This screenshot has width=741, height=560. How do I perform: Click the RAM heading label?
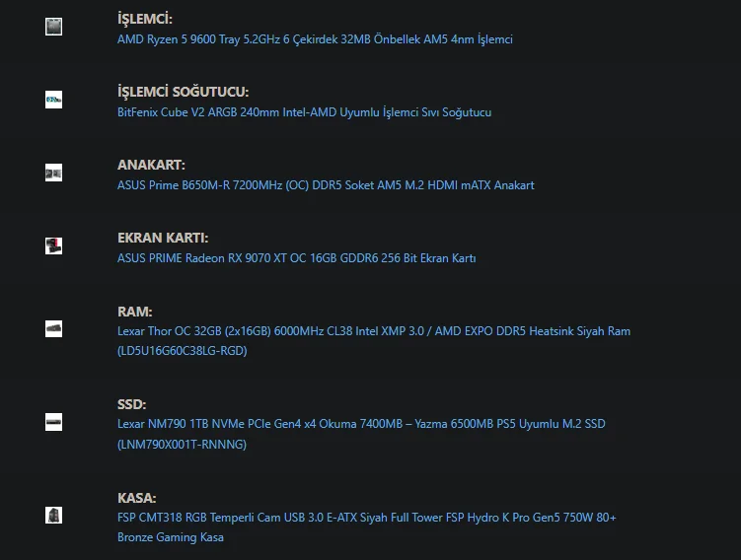(x=134, y=312)
